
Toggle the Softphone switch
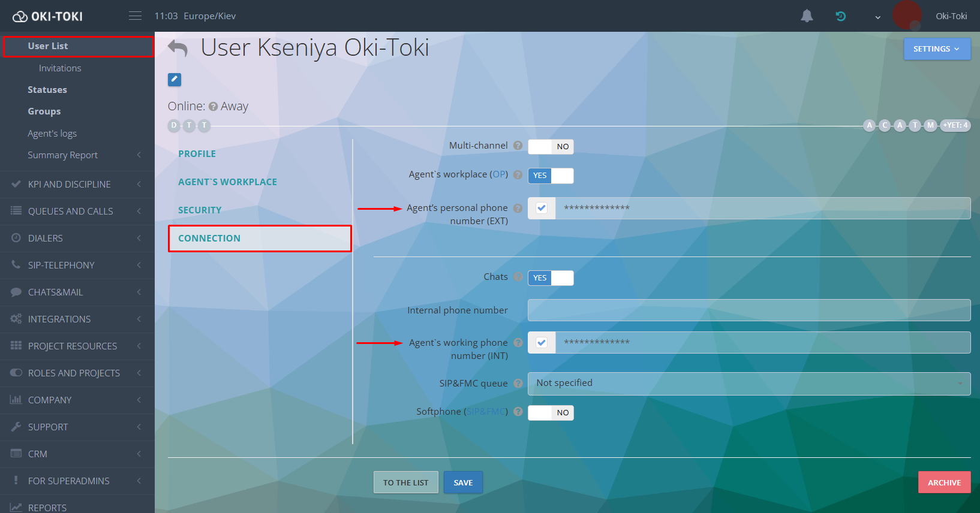pyautogui.click(x=551, y=413)
